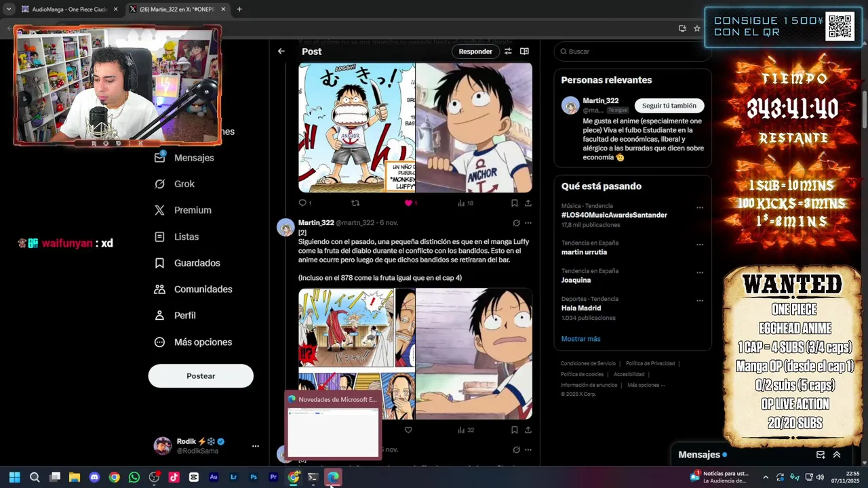Viewport: 868px width, 488px height.
Task: Go back with the Post arrow
Action: [281, 52]
